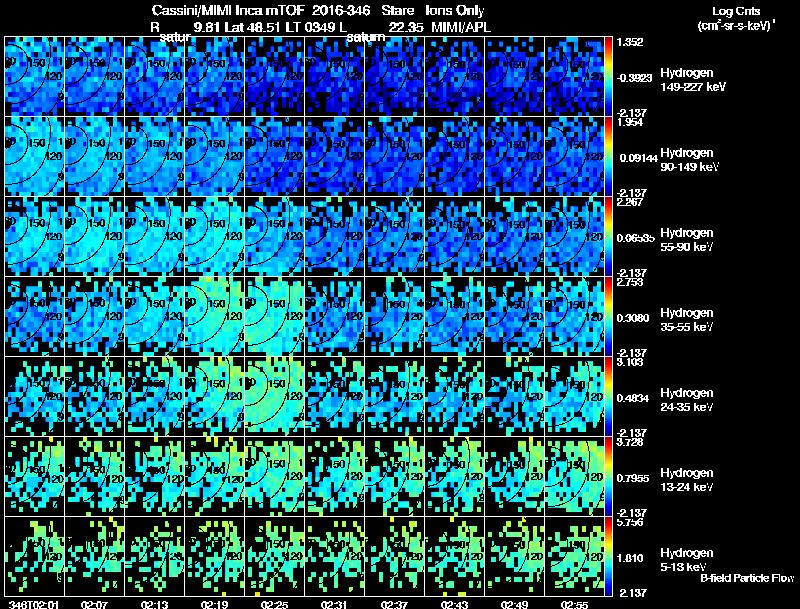
Task: Open the 13-24 keV image at 02:55
Action: 574,477
